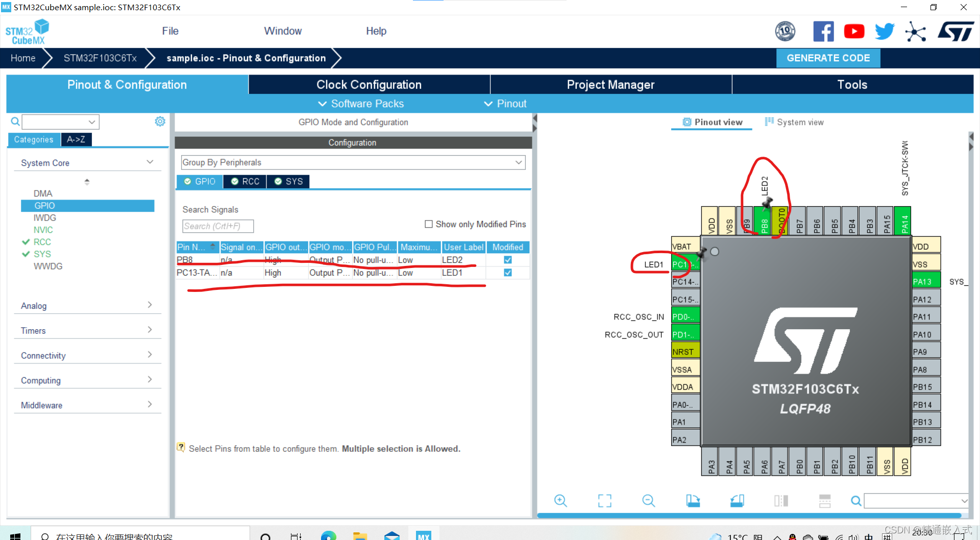Open the File menu
The width and height of the screenshot is (980, 540).
point(170,31)
